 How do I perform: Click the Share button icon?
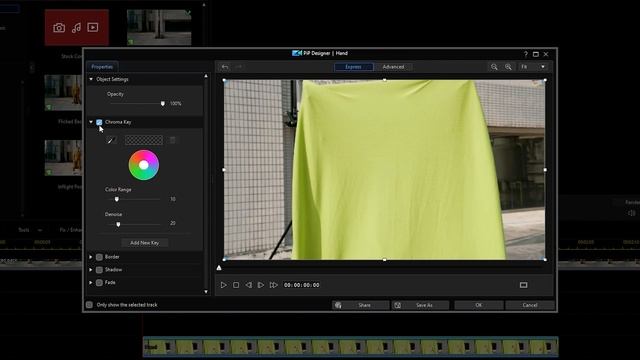(338, 305)
